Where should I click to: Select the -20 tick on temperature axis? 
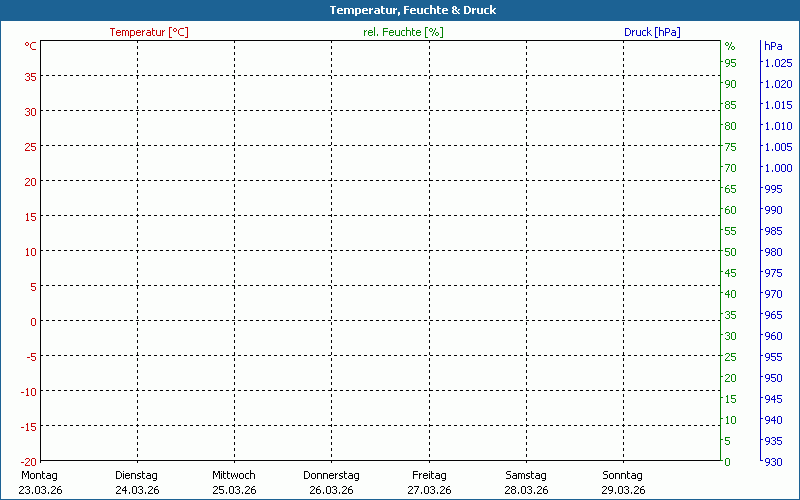pyautogui.click(x=27, y=461)
